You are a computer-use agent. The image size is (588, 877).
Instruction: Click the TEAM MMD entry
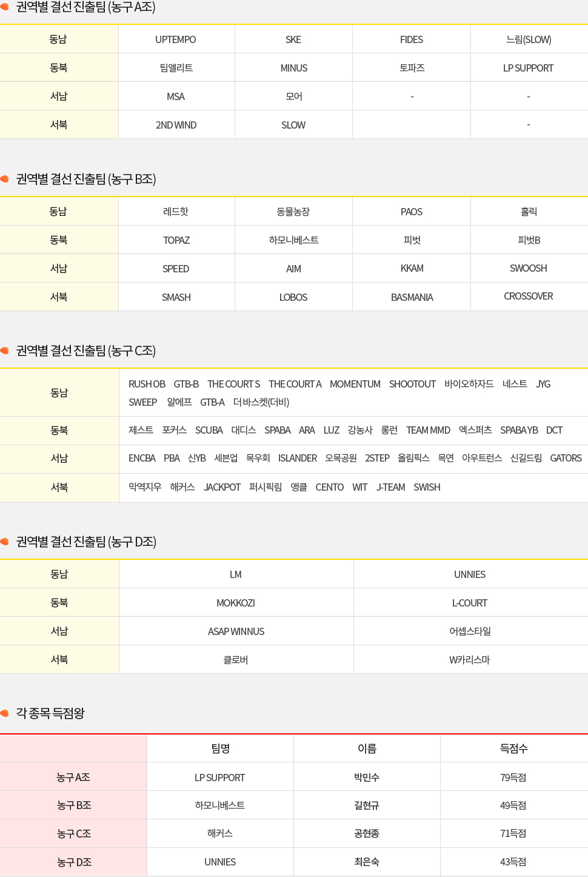tap(428, 430)
